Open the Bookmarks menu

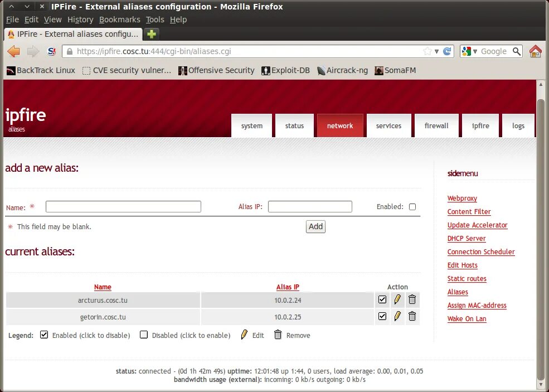(119, 20)
